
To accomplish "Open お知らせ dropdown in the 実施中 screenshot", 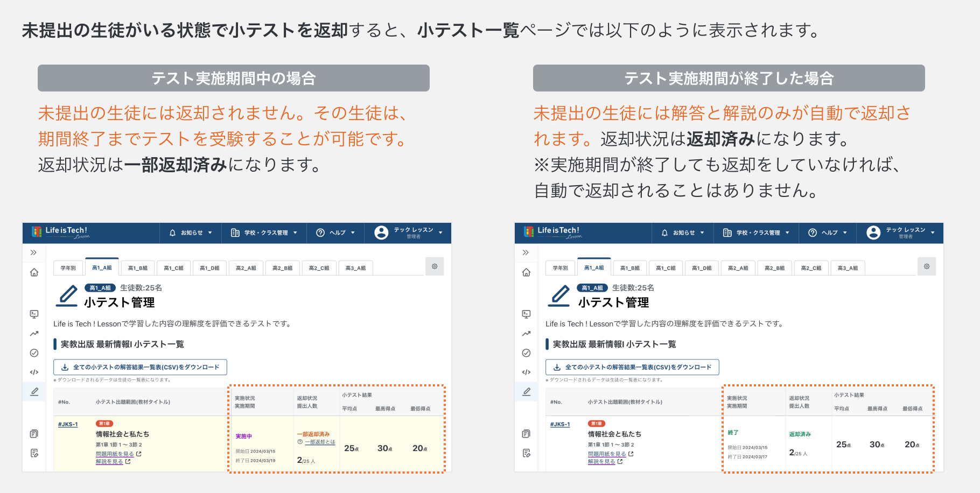I will coord(191,233).
